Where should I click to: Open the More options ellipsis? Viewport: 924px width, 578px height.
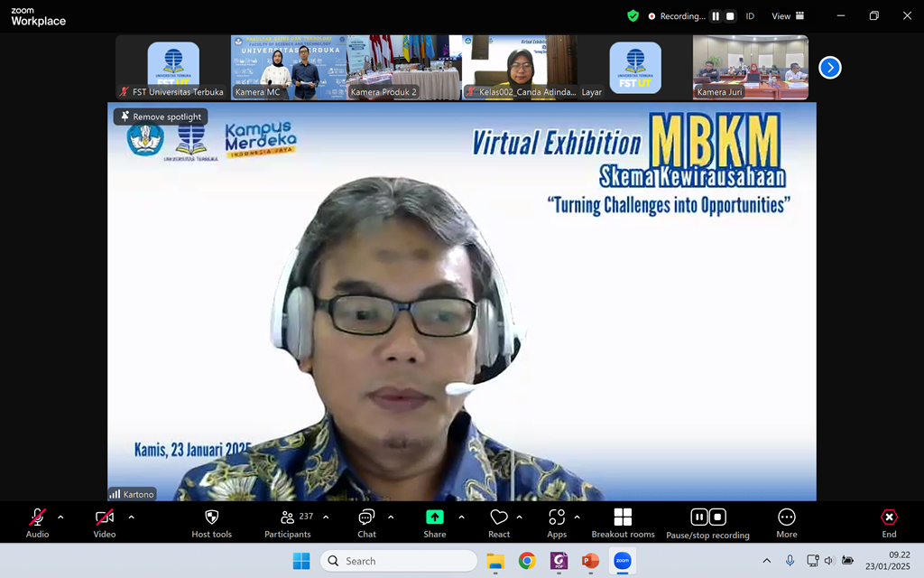point(786,517)
